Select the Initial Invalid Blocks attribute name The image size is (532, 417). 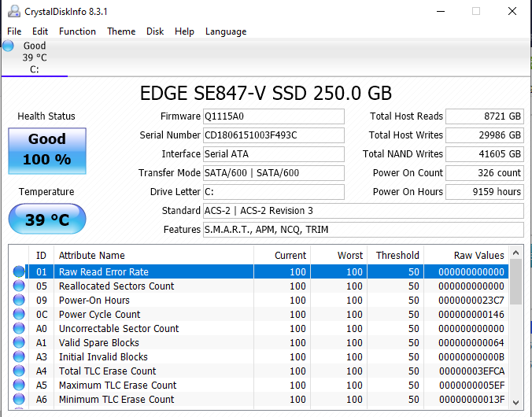[103, 357]
